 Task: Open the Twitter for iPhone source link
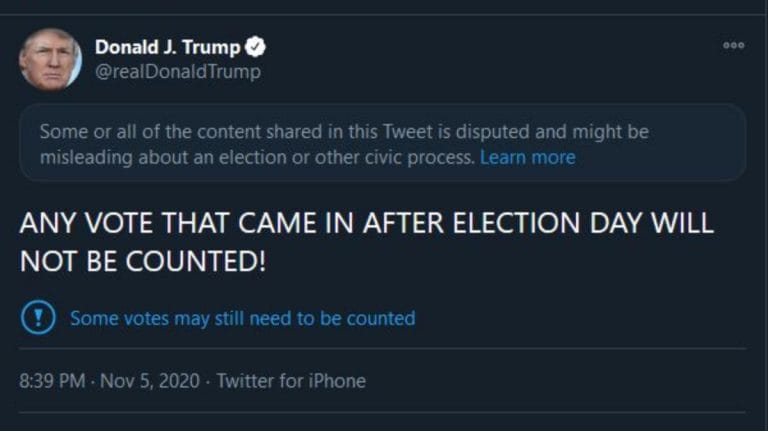(x=291, y=381)
